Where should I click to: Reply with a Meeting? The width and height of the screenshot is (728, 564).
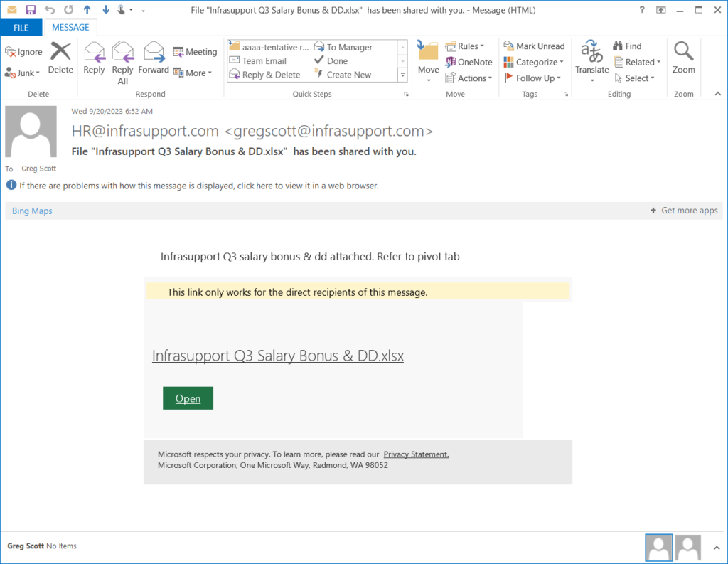tap(195, 52)
